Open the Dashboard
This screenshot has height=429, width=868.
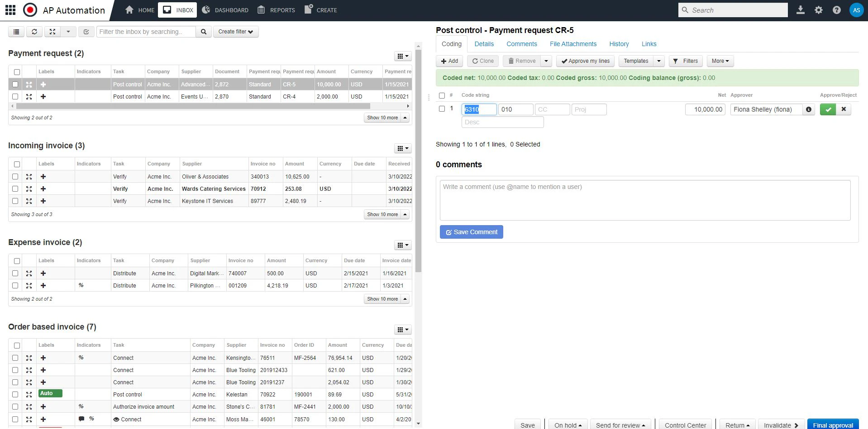tap(225, 10)
